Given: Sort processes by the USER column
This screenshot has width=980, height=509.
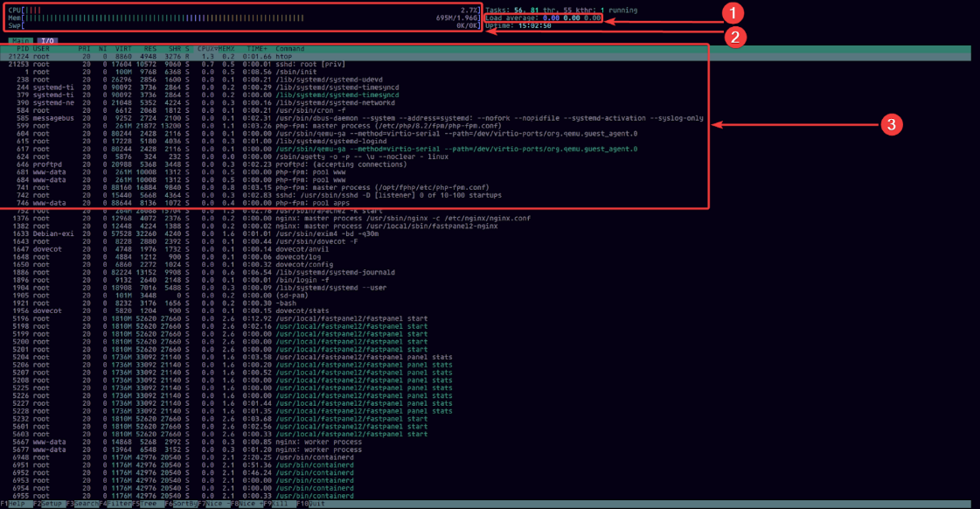Looking at the screenshot, I should click(x=40, y=49).
